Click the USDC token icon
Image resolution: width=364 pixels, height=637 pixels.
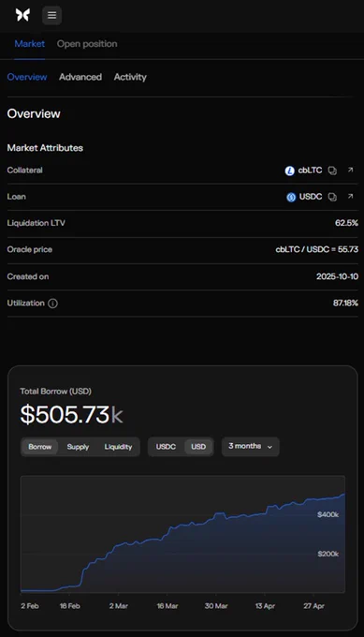(291, 198)
